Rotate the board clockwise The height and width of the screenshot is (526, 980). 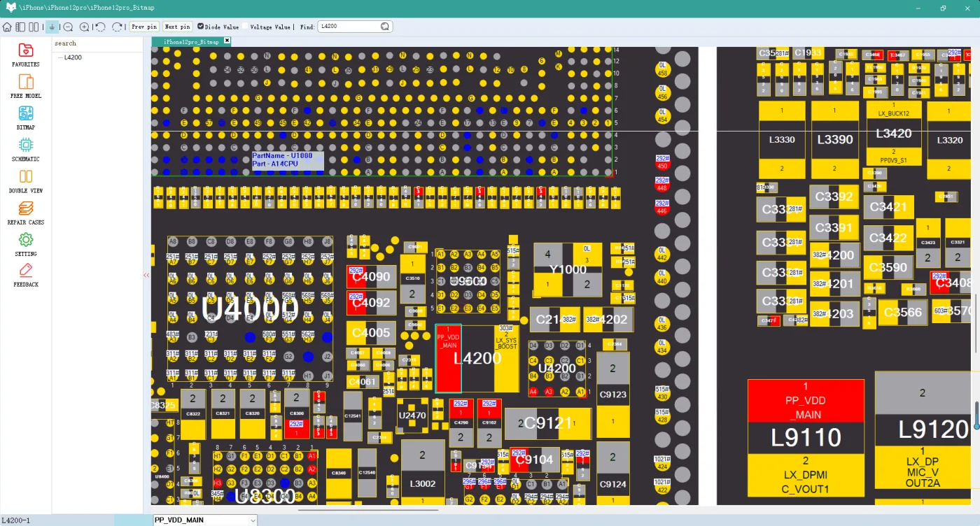tap(117, 27)
